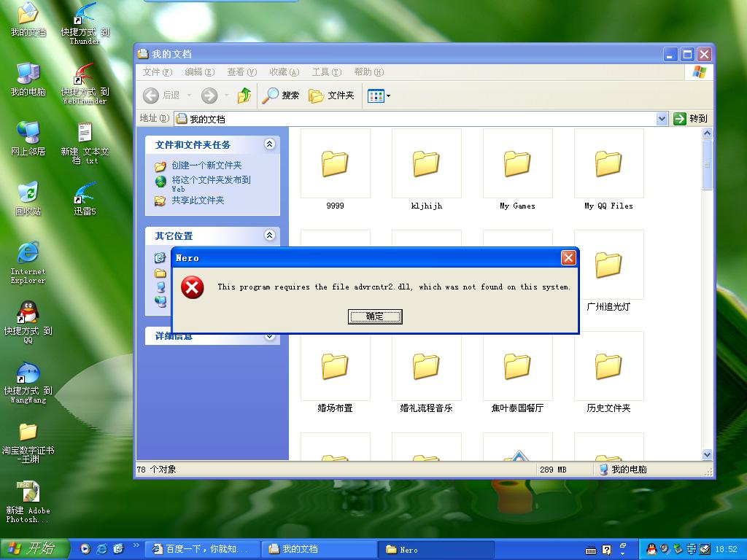This screenshot has width=747, height=560.
Task: Select the 广州追光灯 folder
Action: (609, 271)
